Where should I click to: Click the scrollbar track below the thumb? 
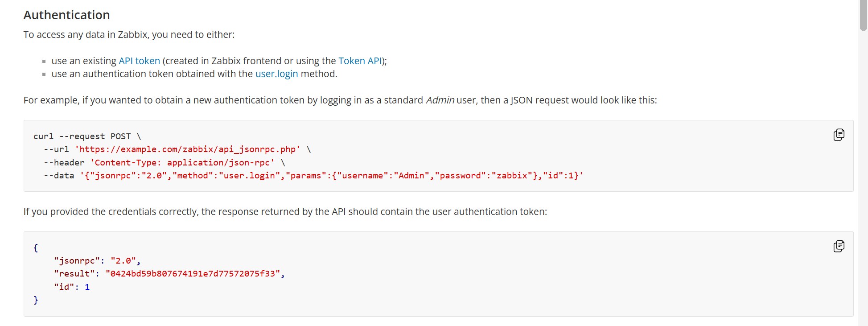click(863, 178)
